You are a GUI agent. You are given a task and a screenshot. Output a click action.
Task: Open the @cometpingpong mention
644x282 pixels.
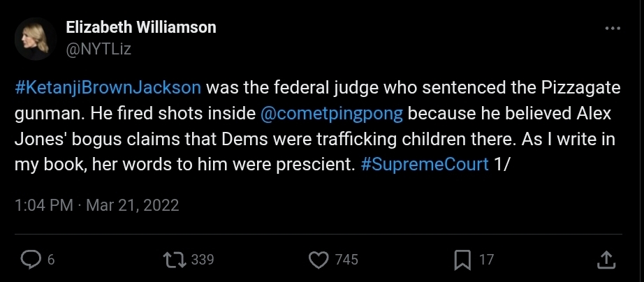(x=332, y=114)
